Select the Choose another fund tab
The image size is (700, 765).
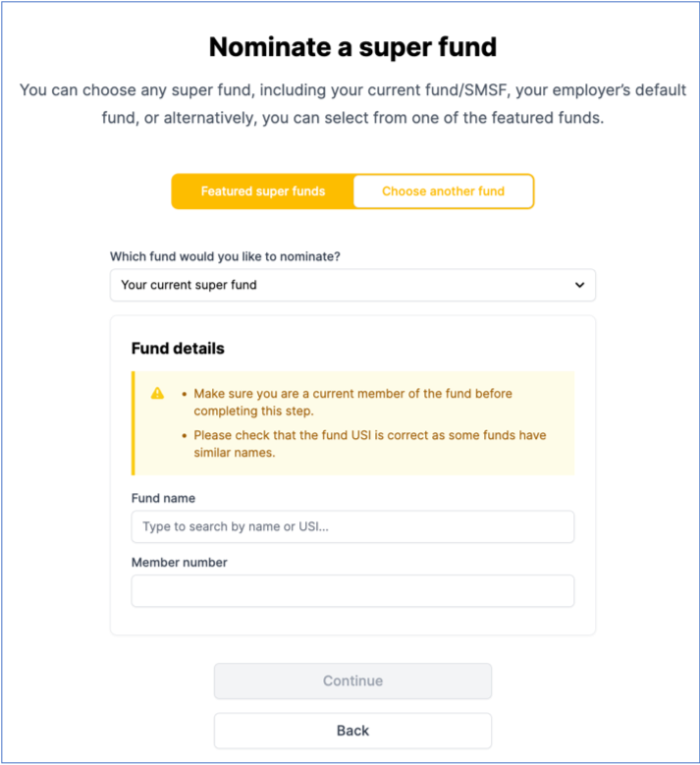coord(443,191)
